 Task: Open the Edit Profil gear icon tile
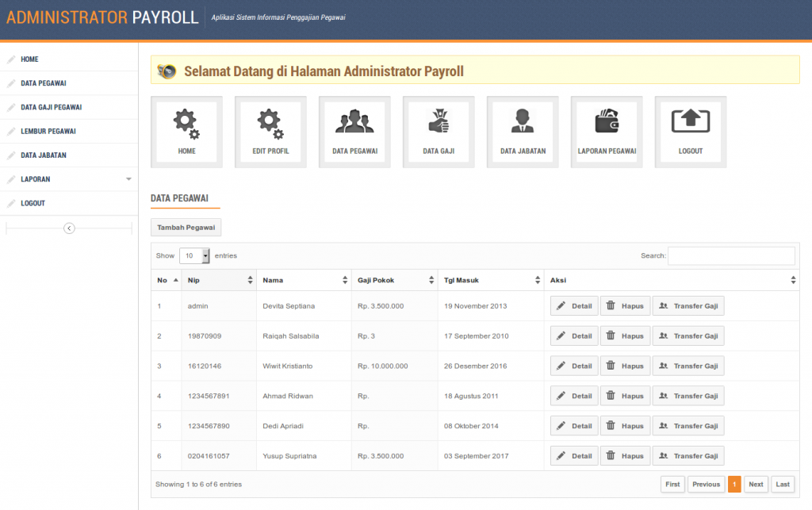270,132
